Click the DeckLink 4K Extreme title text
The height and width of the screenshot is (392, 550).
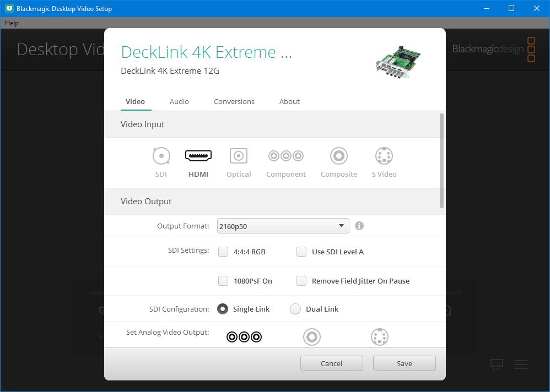(206, 52)
